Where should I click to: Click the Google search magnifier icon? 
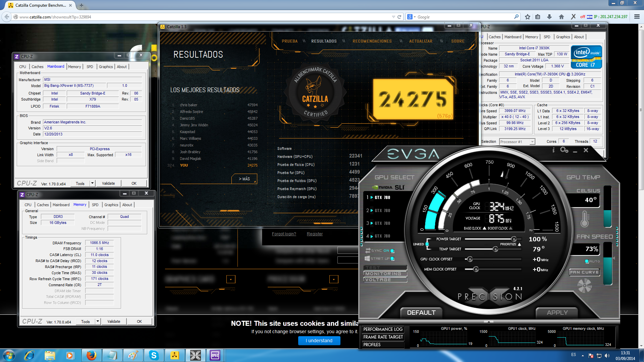517,17
